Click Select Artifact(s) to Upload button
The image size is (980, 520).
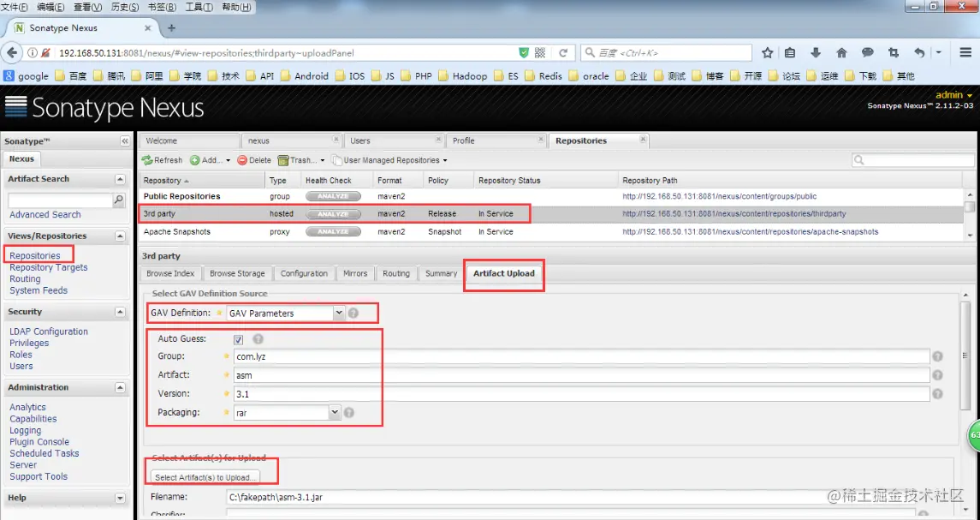205,477
